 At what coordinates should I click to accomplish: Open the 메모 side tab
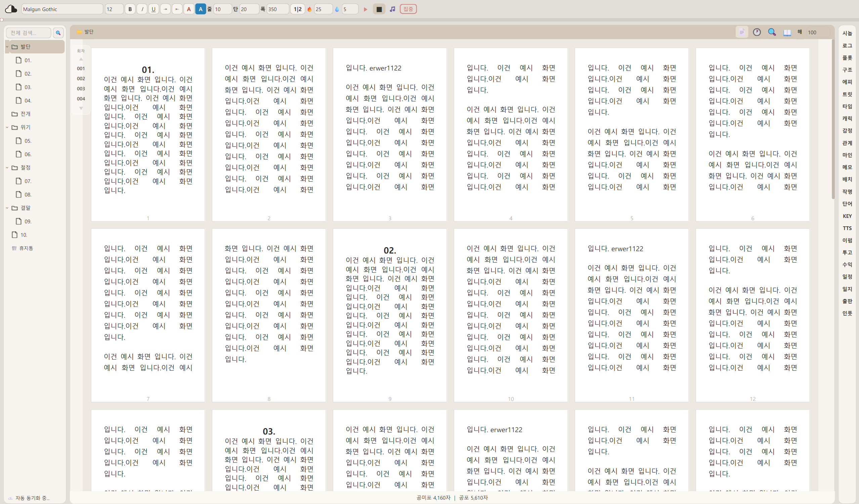[847, 167]
